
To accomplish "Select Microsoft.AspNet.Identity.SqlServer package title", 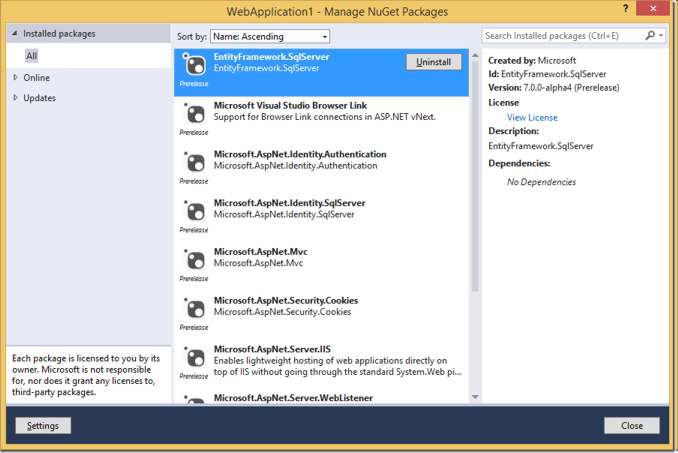I will 289,203.
